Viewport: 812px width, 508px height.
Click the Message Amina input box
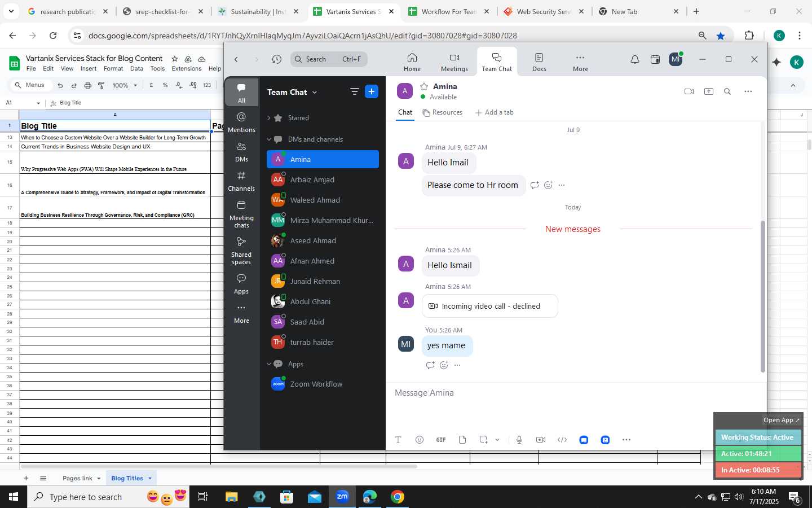pos(575,393)
